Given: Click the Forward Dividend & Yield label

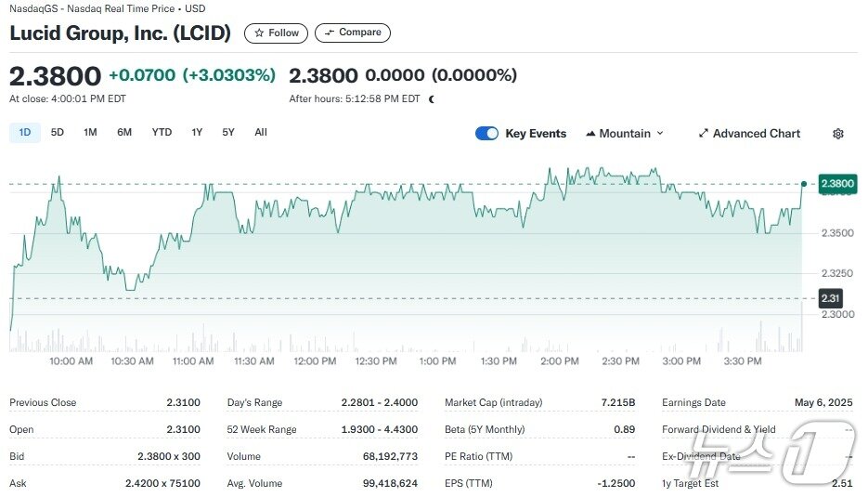Looking at the screenshot, I should click(x=719, y=429).
